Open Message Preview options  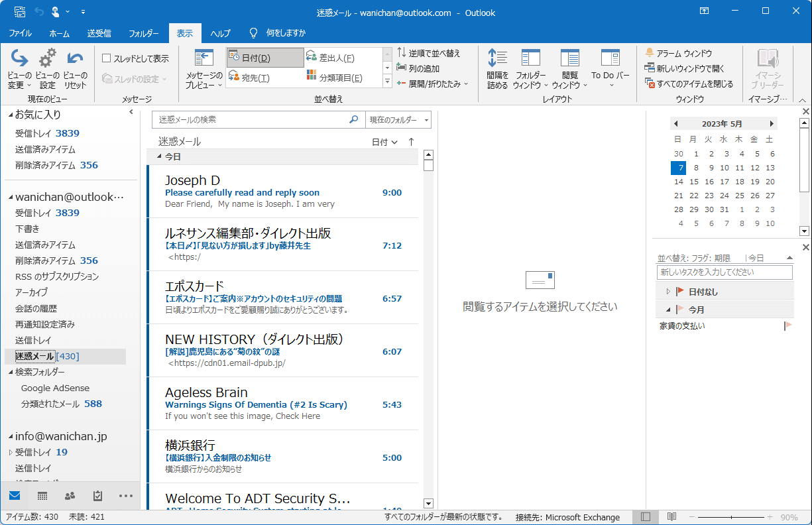[203, 70]
